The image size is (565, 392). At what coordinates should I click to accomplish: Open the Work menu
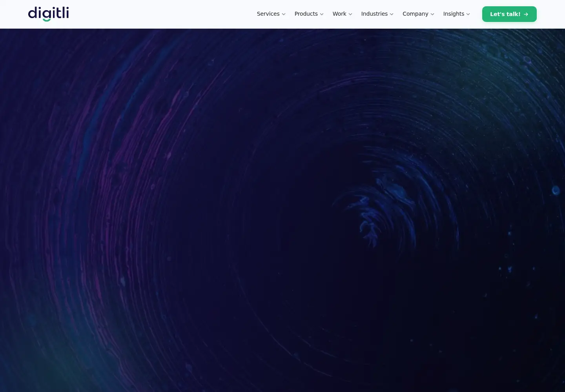coord(342,14)
